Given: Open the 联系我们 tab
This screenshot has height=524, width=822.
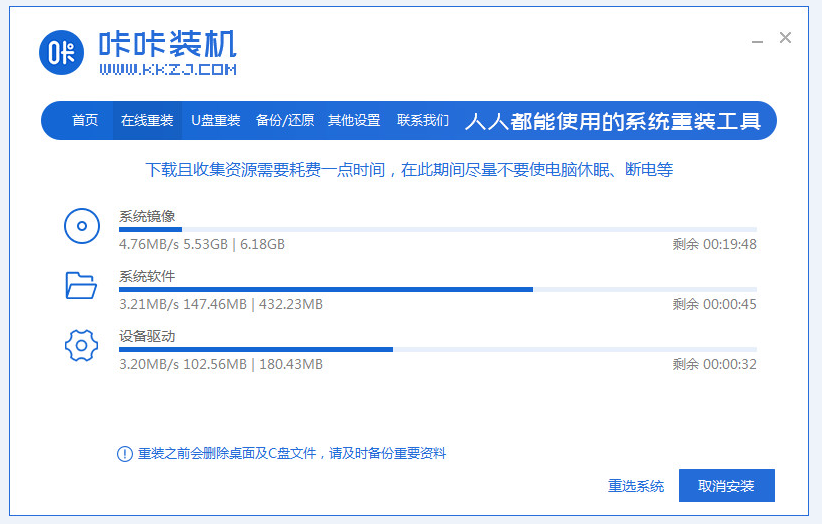Looking at the screenshot, I should [423, 121].
